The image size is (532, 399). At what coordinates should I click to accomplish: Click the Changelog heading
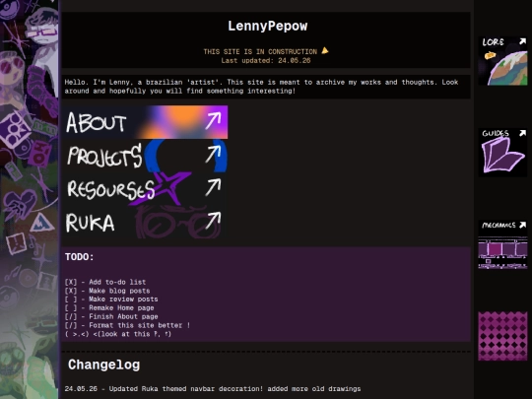pos(103,365)
